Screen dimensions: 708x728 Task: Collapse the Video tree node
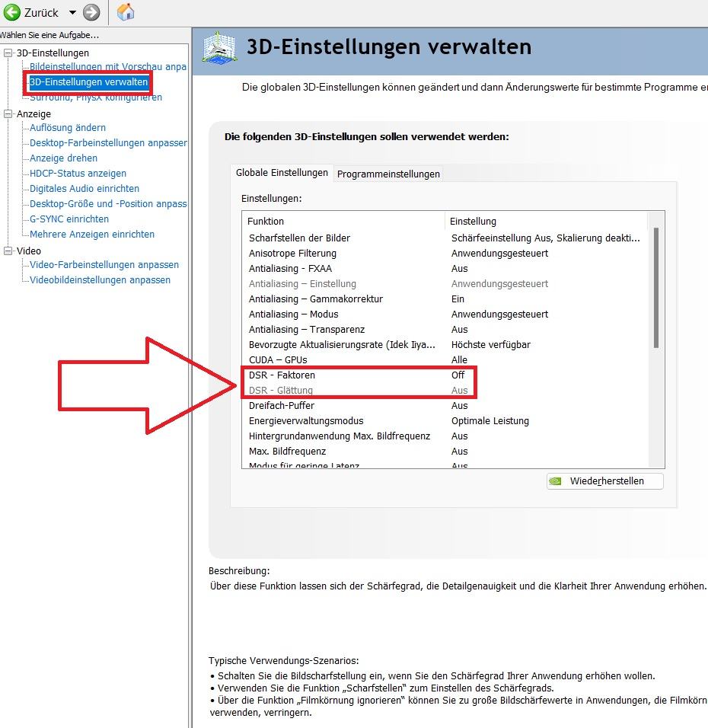click(x=8, y=251)
